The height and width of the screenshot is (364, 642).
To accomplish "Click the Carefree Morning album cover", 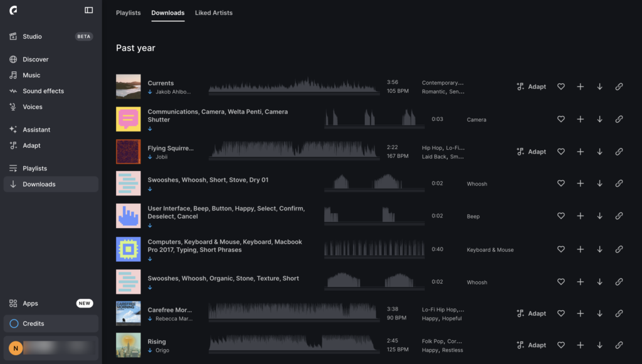I will pos(128,313).
